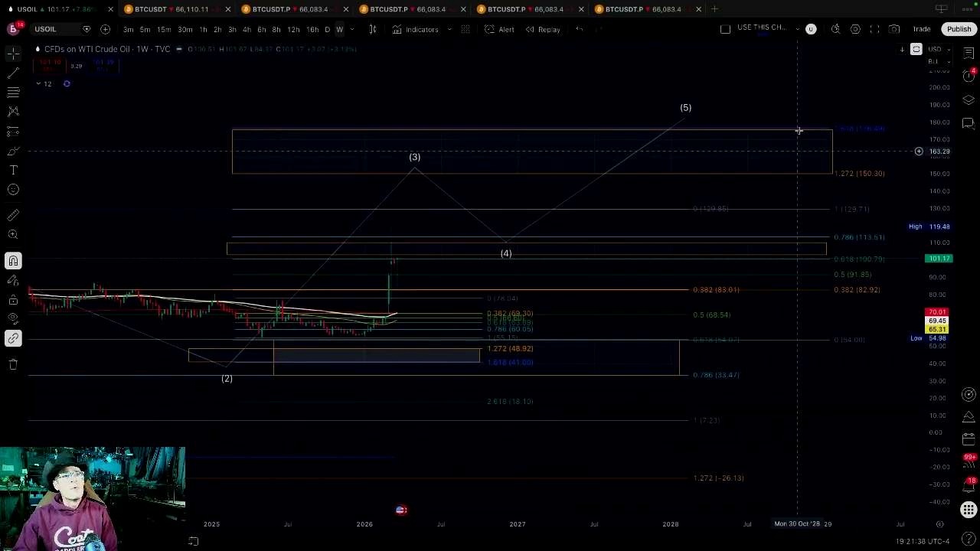
Task: Toggle stay in drawing mode
Action: click(x=13, y=281)
